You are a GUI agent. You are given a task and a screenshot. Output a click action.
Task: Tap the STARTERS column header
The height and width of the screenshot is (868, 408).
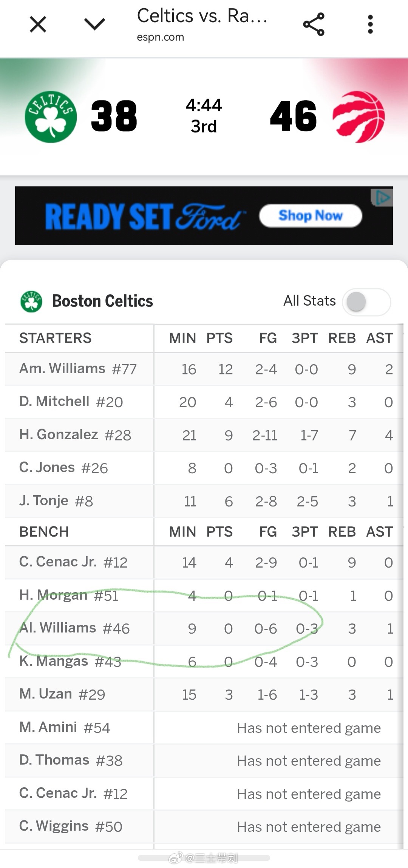(x=55, y=338)
